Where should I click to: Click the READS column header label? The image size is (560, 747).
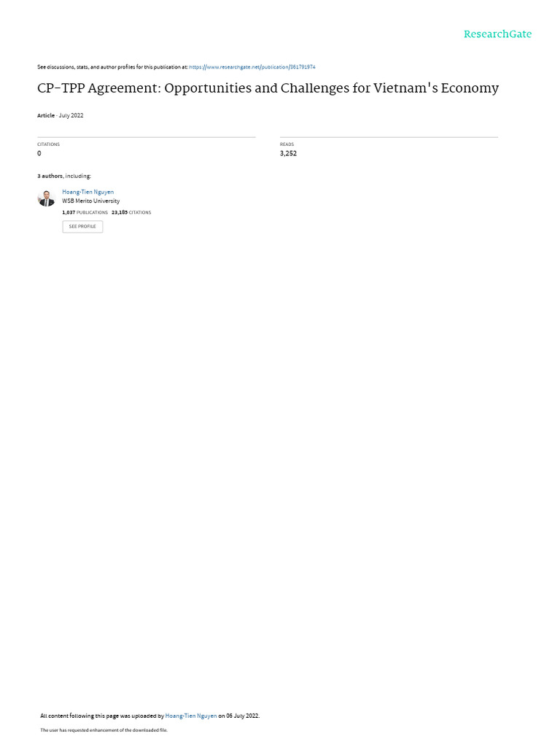pos(287,144)
